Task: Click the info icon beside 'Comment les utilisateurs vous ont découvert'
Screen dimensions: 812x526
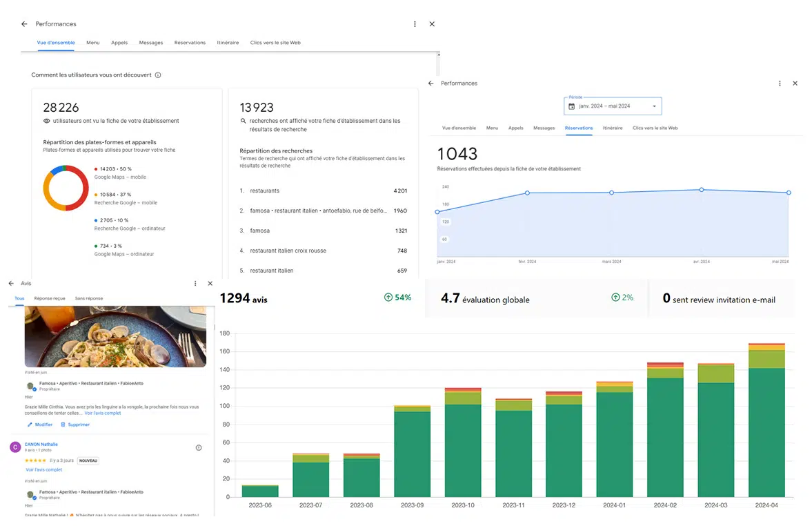Action: [158, 75]
